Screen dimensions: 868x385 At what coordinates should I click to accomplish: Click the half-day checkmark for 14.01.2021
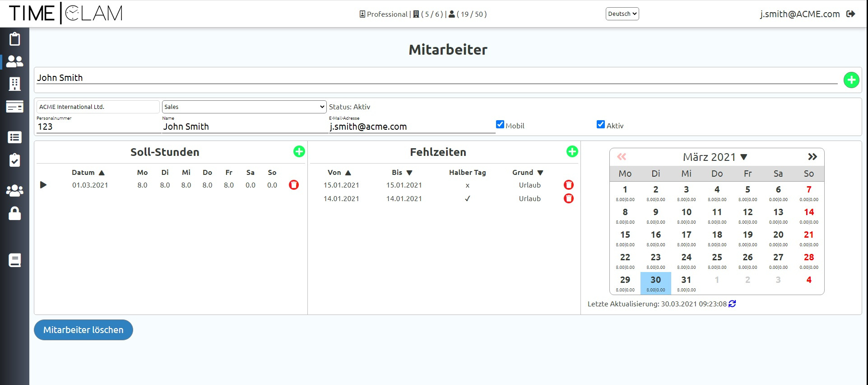tap(468, 198)
